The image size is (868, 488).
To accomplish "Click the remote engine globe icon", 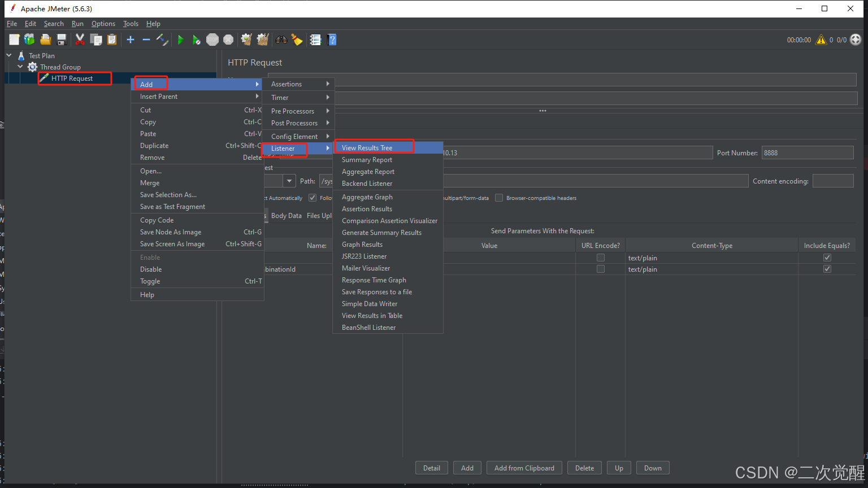I will click(856, 40).
